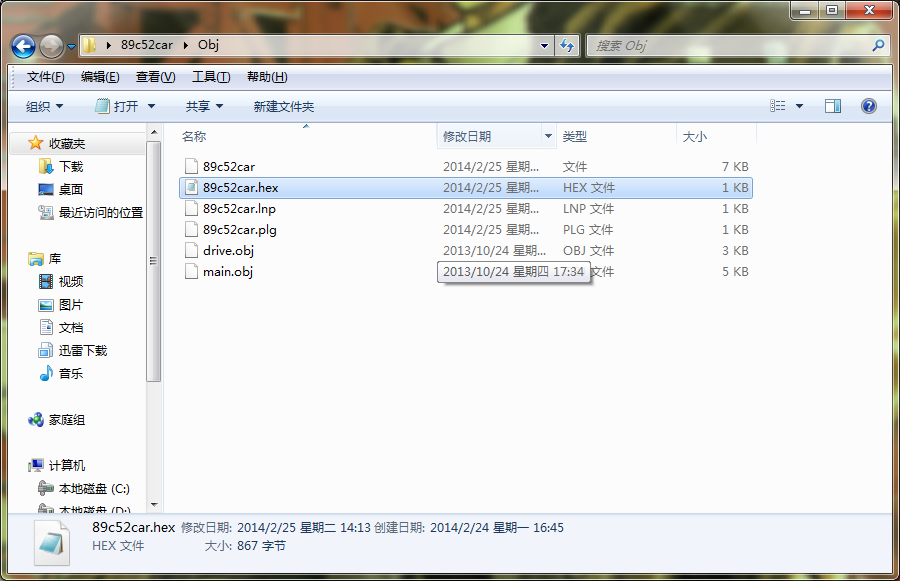The image size is (900, 581).
Task: Toggle the preview pane icon
Action: [832, 106]
